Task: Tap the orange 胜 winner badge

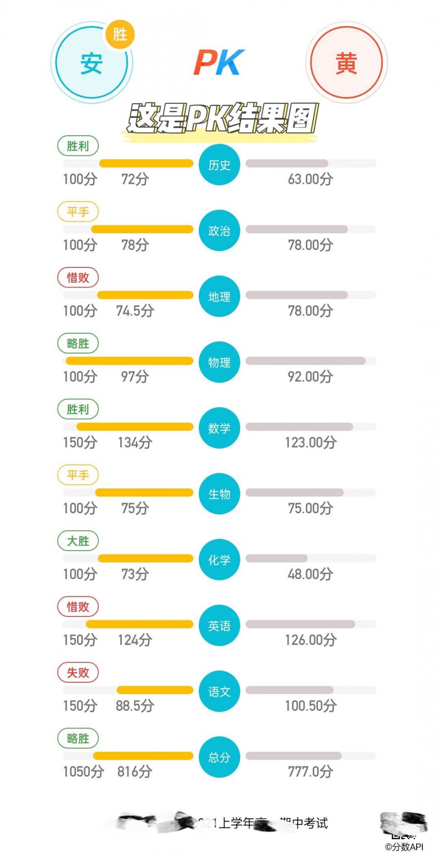Action: point(120,34)
